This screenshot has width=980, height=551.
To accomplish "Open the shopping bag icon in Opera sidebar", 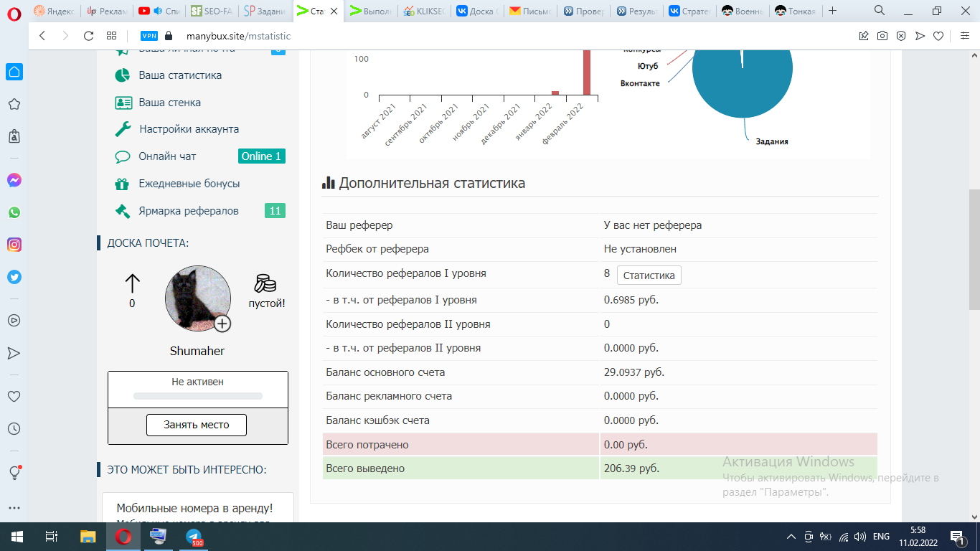I will pyautogui.click(x=14, y=136).
